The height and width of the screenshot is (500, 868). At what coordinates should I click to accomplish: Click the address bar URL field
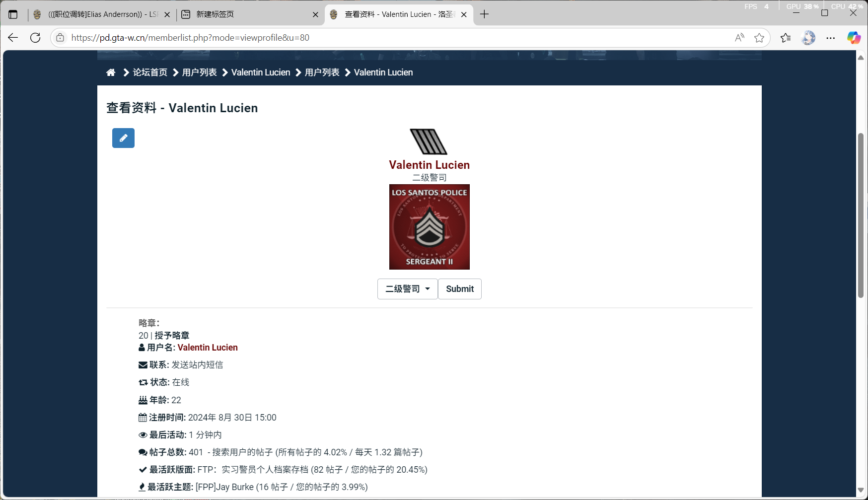[x=397, y=38]
